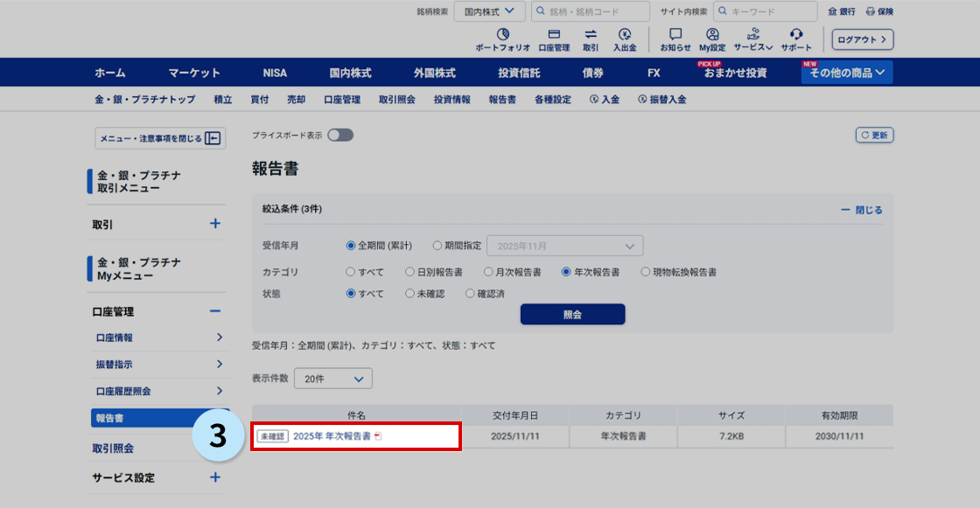Select the 期間指定 radio button
Image resolution: width=980 pixels, height=508 pixels.
[437, 246]
